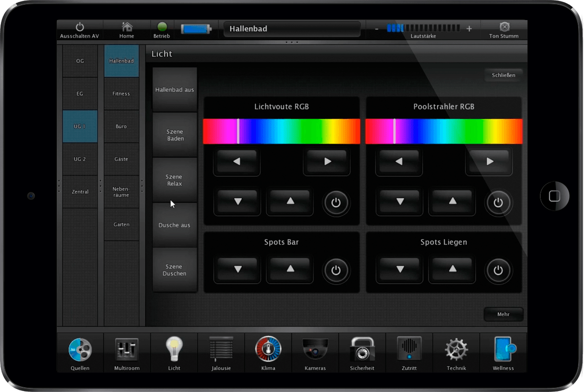
Task: Open the Hallenbad room selector field
Action: [x=292, y=29]
